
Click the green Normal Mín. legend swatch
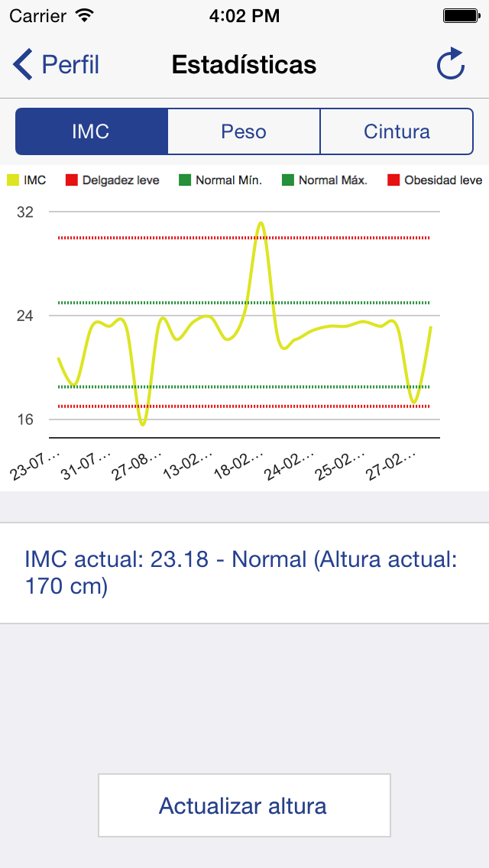click(185, 180)
